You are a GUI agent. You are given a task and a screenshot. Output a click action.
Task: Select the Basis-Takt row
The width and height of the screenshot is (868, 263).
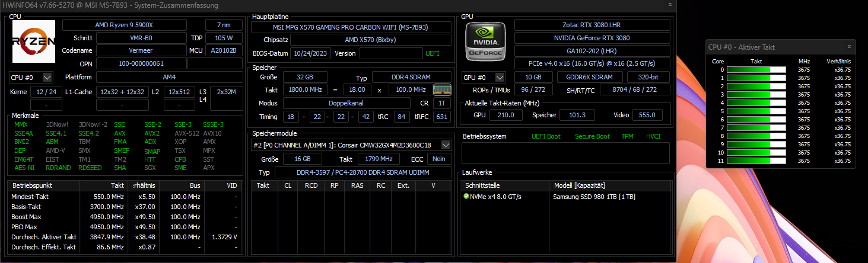pyautogui.click(x=126, y=206)
